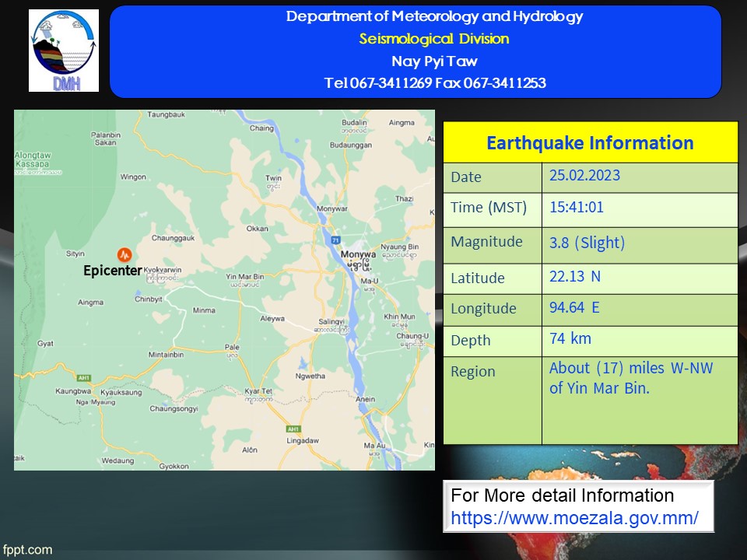The height and width of the screenshot is (560, 747).
Task: Click the Wedaung label on the map
Action: point(117,461)
